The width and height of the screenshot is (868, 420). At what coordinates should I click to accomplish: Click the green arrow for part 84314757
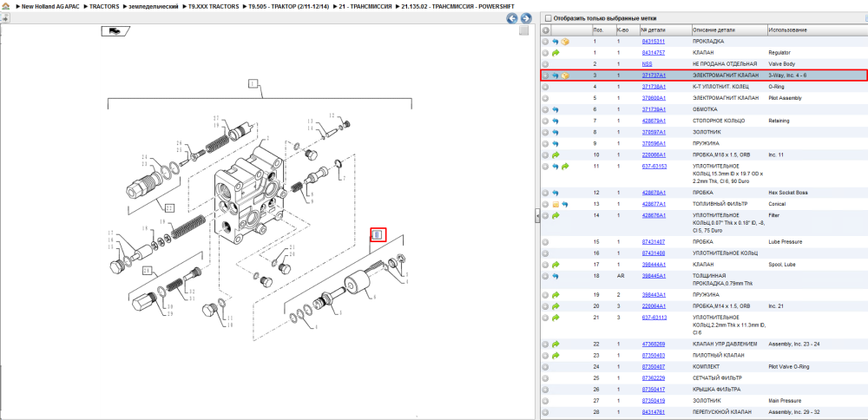556,53
